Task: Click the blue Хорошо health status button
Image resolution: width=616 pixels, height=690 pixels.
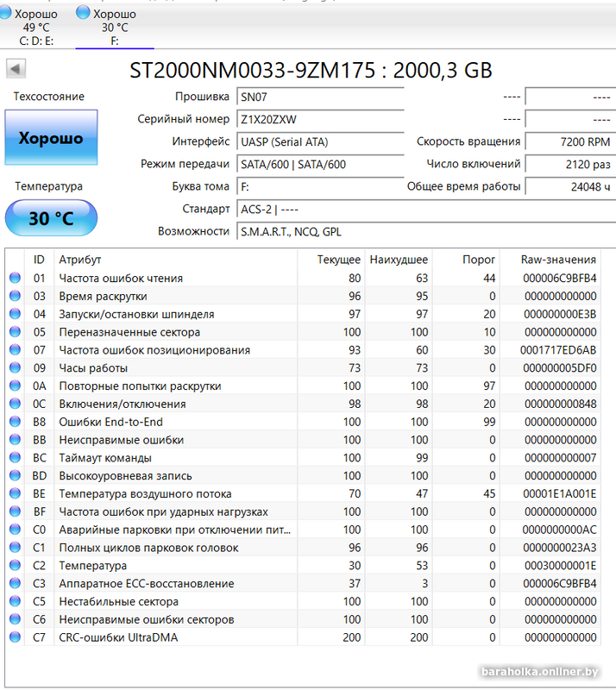Action: pos(51,138)
